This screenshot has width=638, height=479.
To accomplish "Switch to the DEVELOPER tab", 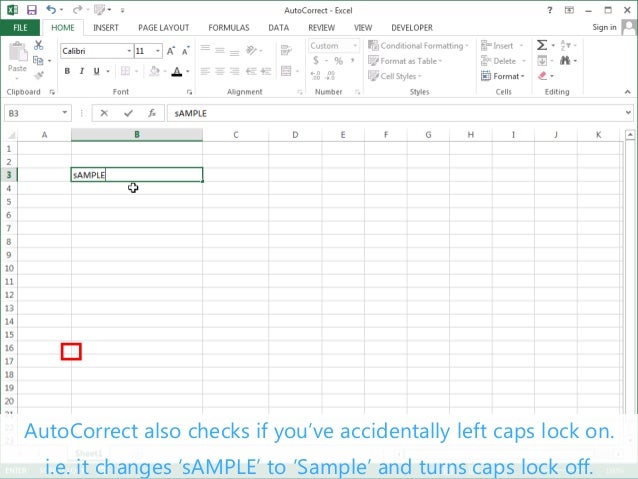I will [412, 28].
